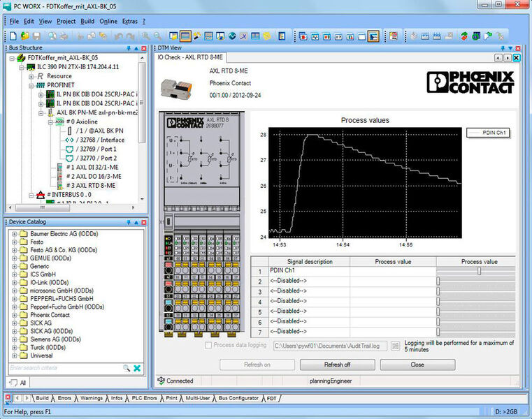Collapse the FDTKoffer_mit_AXL-BK_05 root node
The height and width of the screenshot is (419, 532).
(12, 58)
